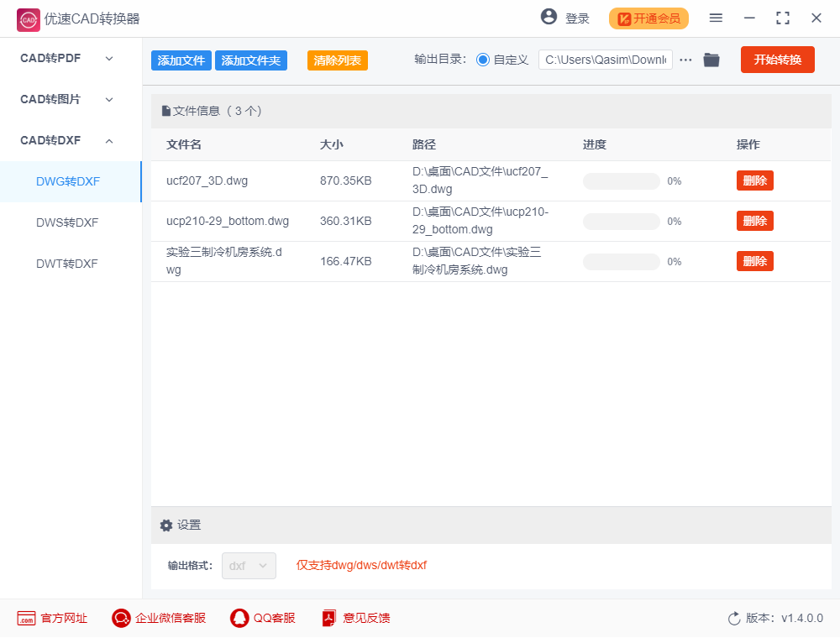Delete the ucf207_3D.dwg entry
The height and width of the screenshot is (638, 840).
pos(754,180)
